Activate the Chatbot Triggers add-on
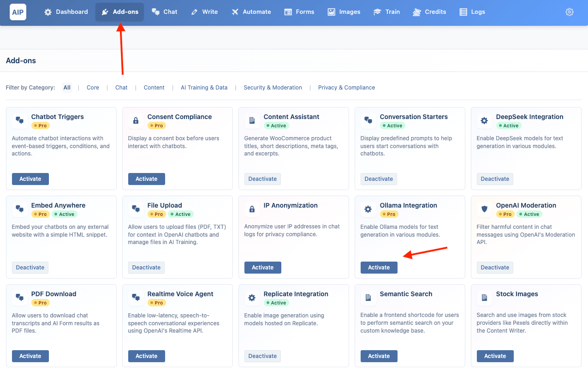588x370 pixels. click(x=30, y=179)
